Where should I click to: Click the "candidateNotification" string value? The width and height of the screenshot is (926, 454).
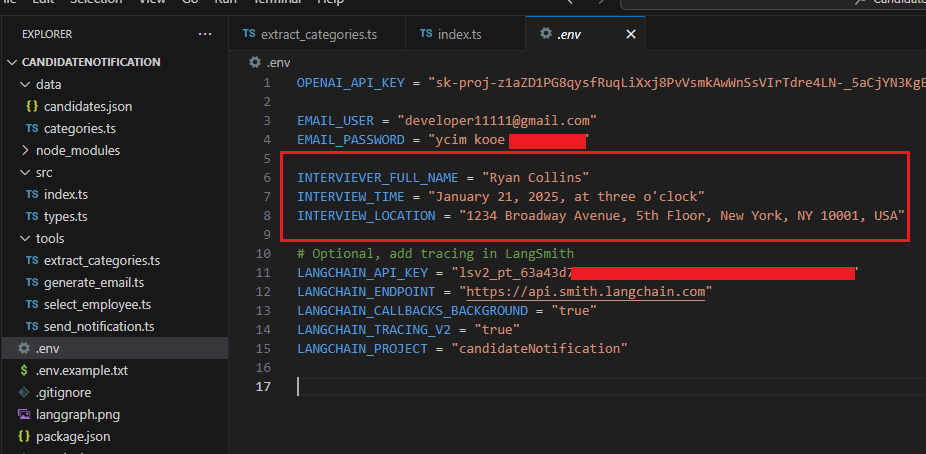[x=539, y=348]
